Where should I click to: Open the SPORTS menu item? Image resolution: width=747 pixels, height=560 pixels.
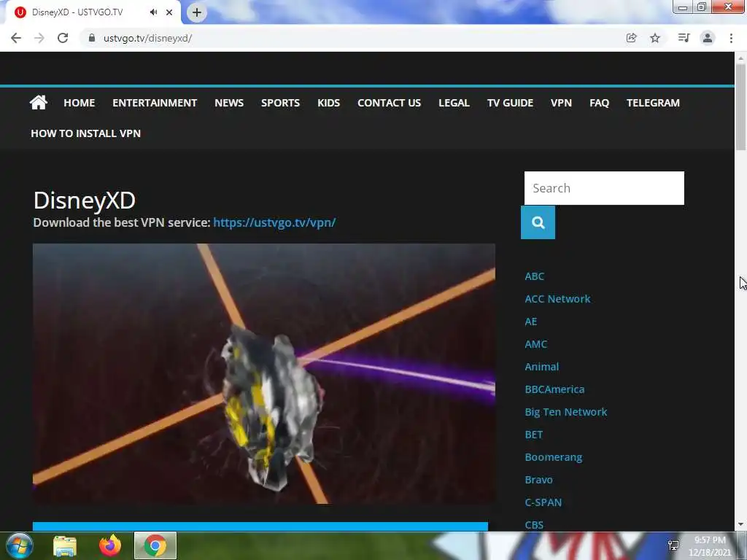pos(280,103)
